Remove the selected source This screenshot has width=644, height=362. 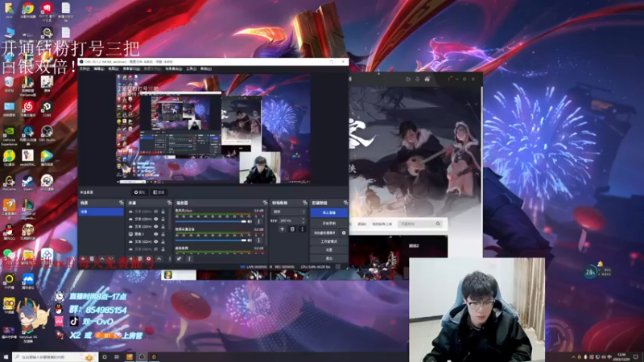140,258
